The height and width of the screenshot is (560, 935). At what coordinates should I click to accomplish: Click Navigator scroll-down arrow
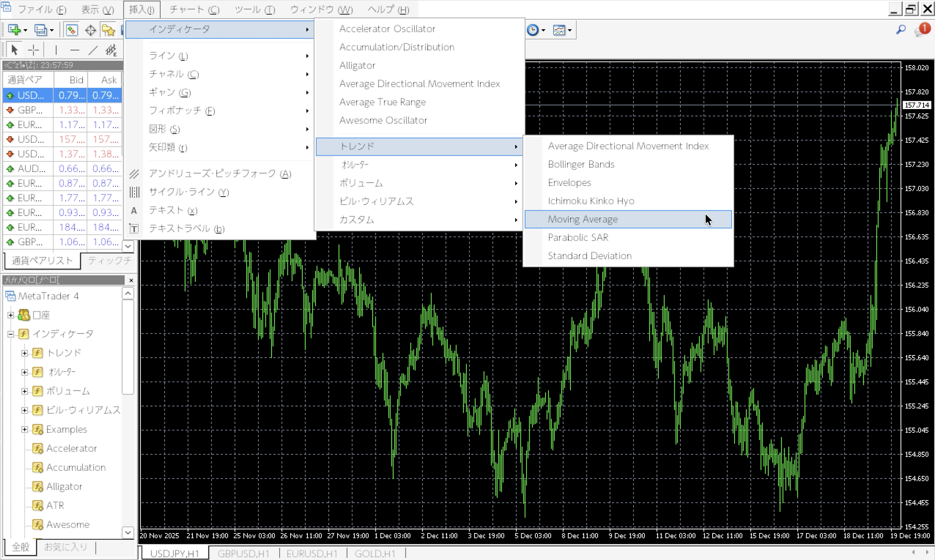pyautogui.click(x=128, y=532)
